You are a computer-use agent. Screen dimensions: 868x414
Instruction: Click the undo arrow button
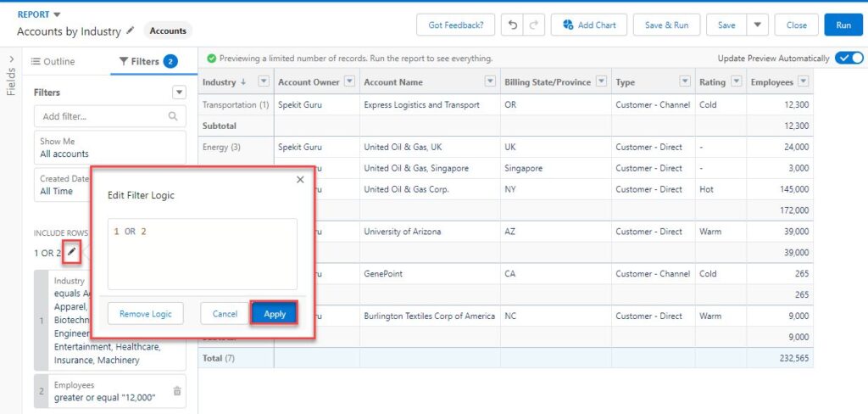pyautogui.click(x=513, y=25)
